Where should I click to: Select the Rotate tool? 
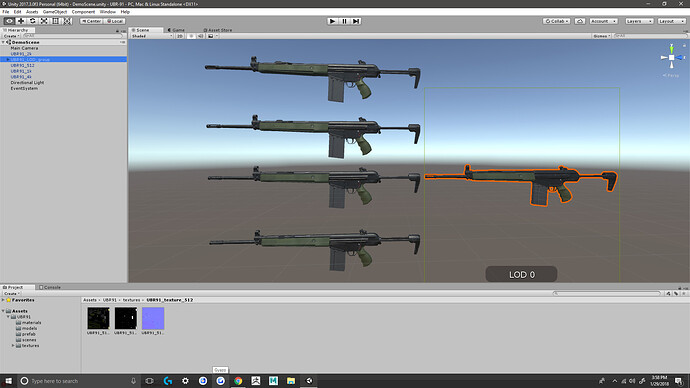click(32, 21)
